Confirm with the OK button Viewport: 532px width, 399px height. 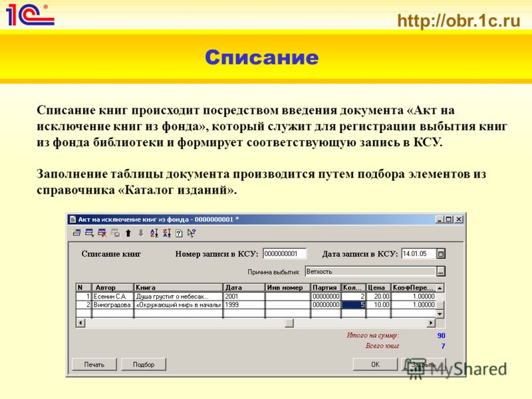pyautogui.click(x=375, y=364)
